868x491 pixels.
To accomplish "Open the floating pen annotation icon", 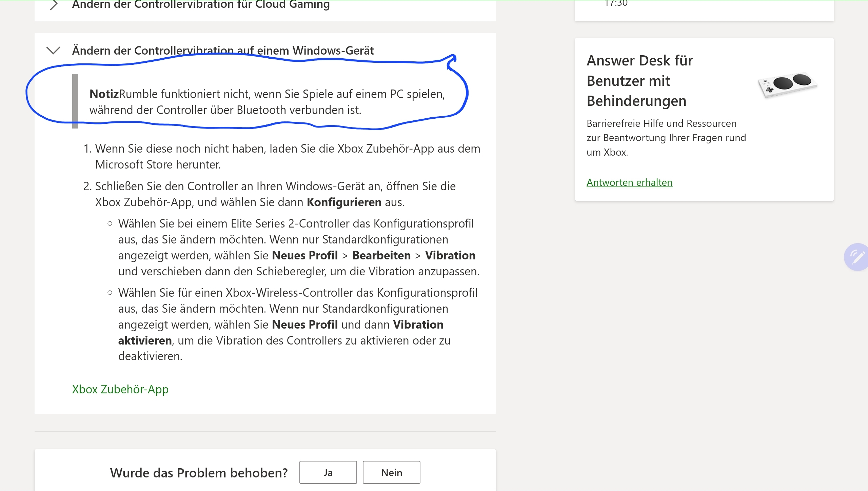I will pyautogui.click(x=857, y=257).
